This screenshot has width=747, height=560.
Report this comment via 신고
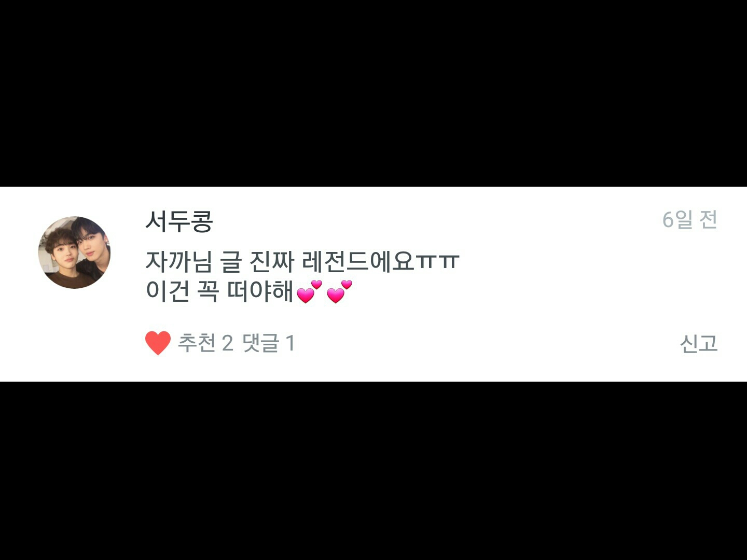pyautogui.click(x=698, y=343)
